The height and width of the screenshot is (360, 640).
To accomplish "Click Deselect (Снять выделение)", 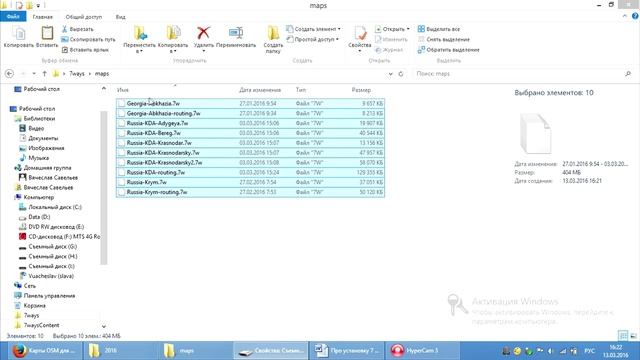I will (x=444, y=40).
